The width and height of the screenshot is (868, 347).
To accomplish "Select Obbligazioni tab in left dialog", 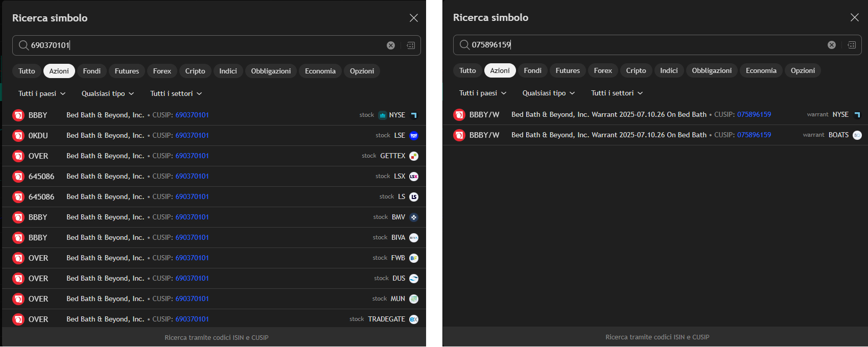I will (271, 71).
